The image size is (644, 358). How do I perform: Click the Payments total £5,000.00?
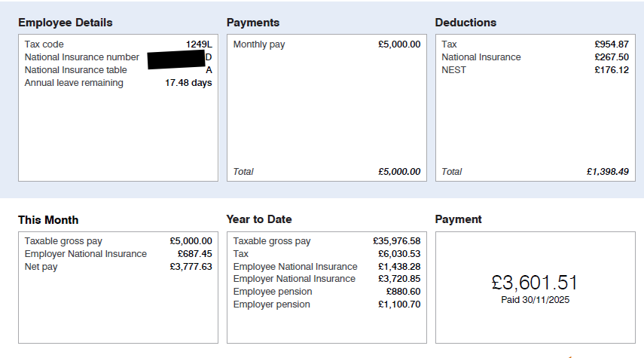tap(399, 172)
